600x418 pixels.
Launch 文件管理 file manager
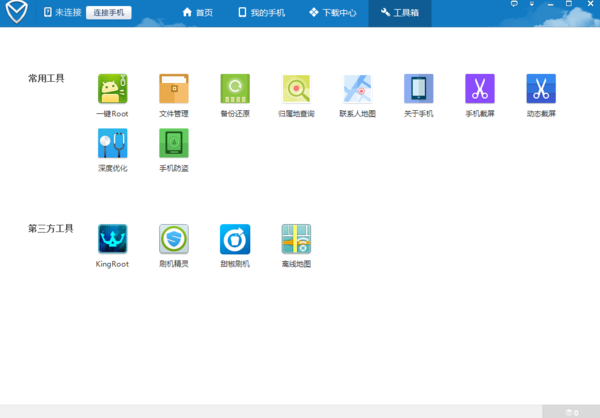(174, 89)
